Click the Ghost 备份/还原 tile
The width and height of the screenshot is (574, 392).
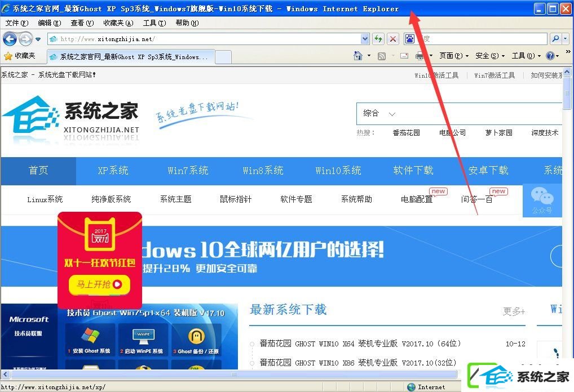coord(196,340)
